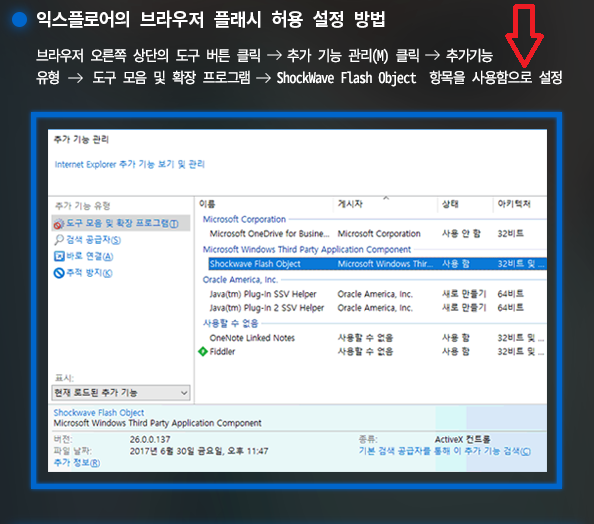
Task: Click the version value 26.0.0.137
Action: click(x=150, y=440)
